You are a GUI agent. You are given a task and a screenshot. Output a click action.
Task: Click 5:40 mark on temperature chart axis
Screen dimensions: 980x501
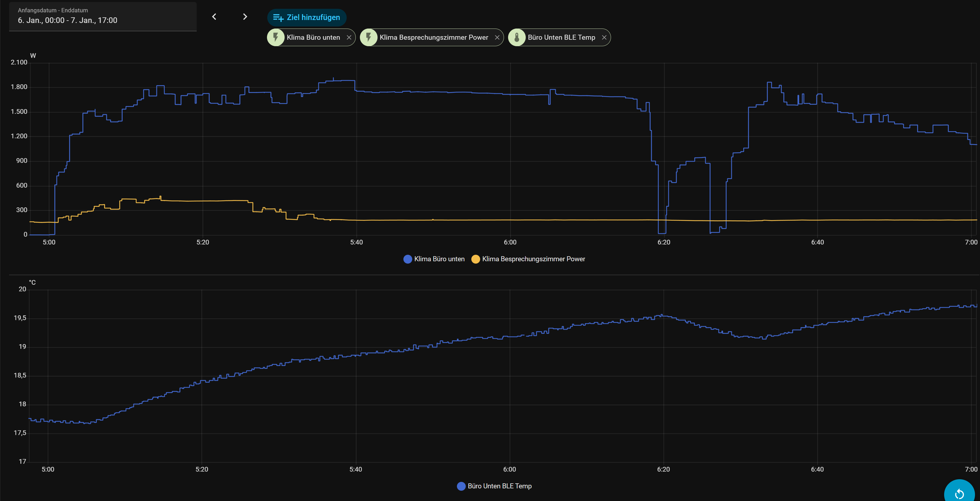pyautogui.click(x=356, y=470)
